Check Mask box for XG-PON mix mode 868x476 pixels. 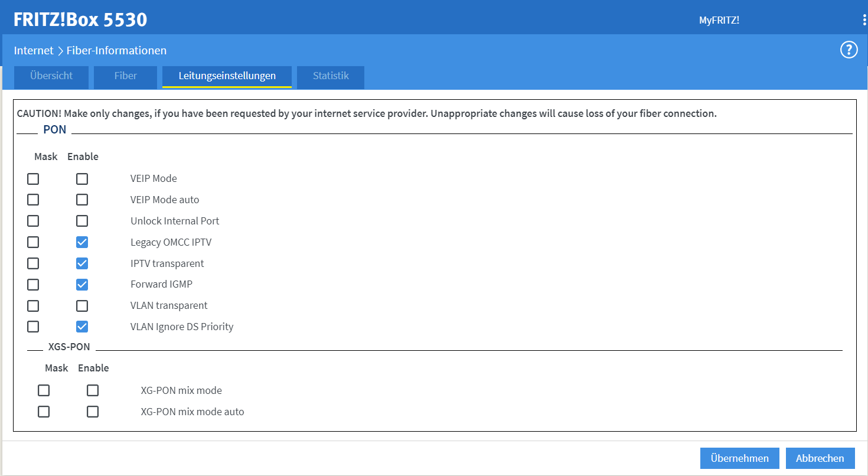click(x=44, y=390)
